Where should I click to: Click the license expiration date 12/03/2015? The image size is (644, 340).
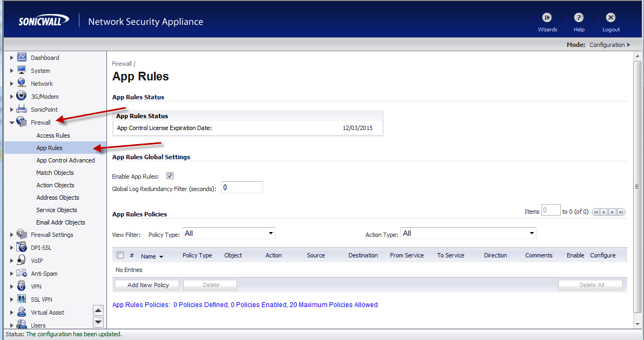[357, 128]
